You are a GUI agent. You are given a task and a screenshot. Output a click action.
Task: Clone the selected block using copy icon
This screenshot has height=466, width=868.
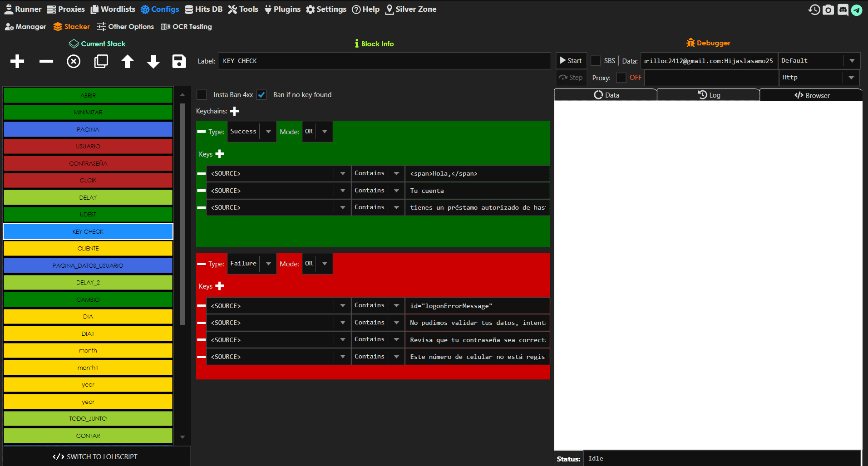101,61
